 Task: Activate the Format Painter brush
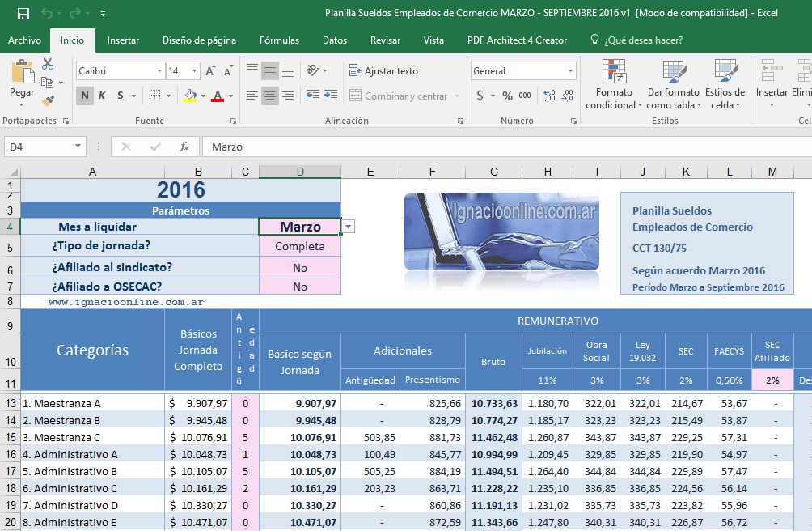point(48,100)
